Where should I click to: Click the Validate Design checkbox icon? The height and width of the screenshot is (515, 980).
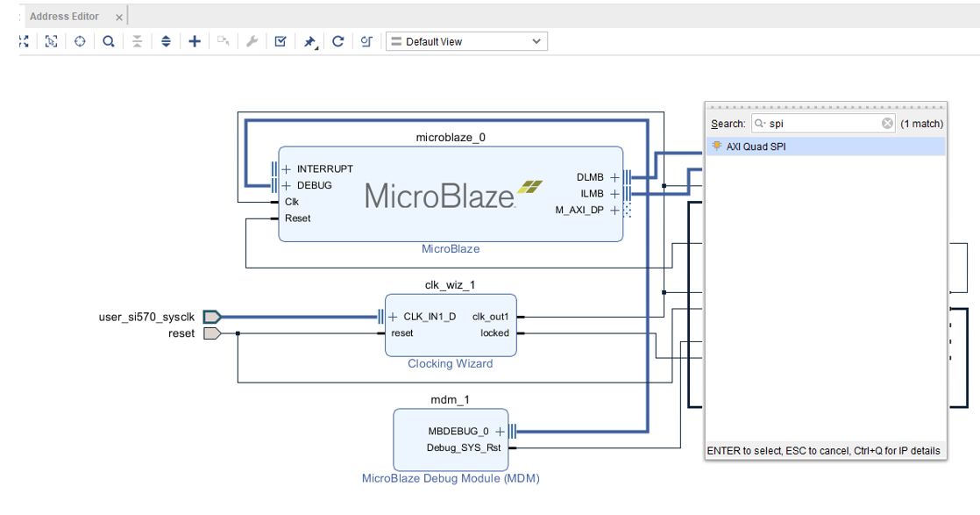point(281,41)
